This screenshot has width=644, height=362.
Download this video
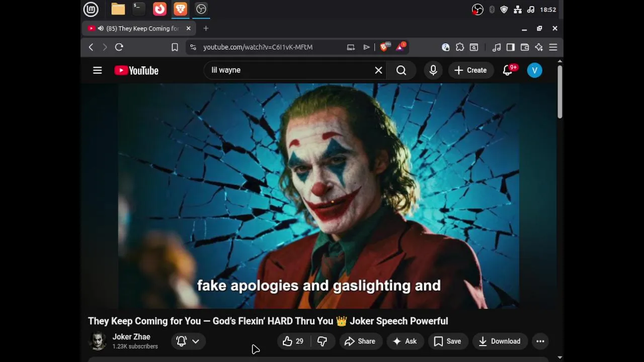tap(500, 341)
